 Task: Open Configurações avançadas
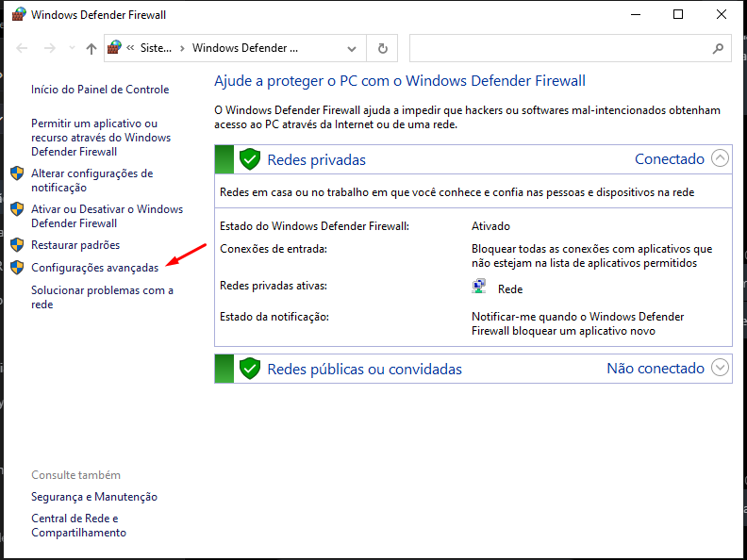coord(95,268)
